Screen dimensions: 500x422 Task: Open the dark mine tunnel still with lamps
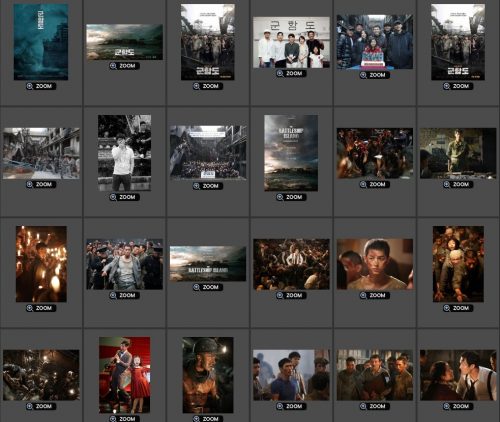pos(41,375)
